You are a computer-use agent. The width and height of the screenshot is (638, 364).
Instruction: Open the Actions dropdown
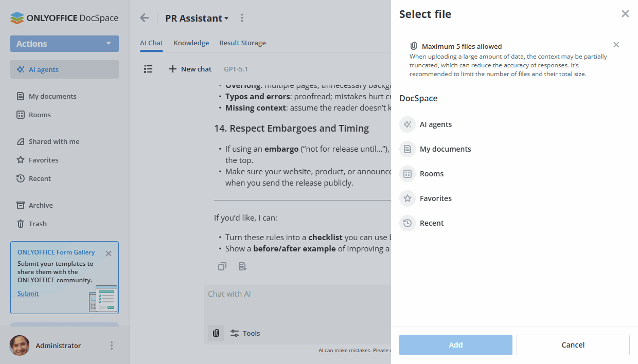tap(64, 44)
